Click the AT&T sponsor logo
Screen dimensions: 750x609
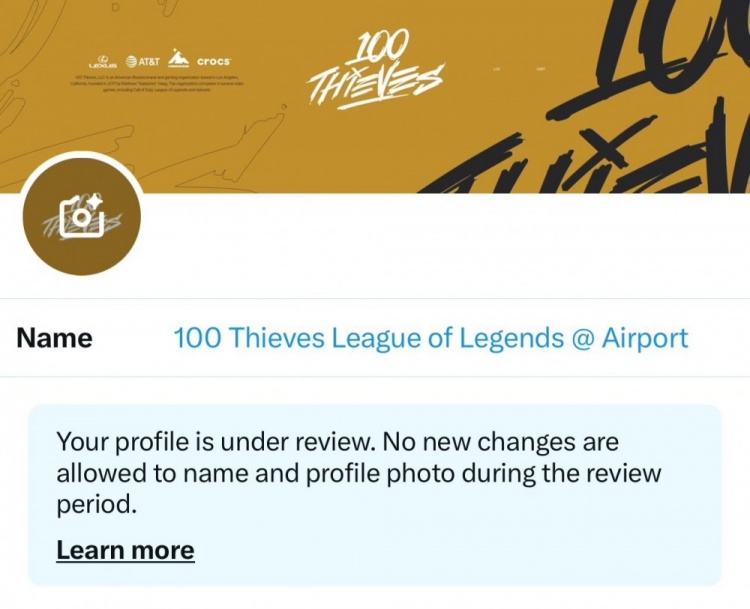143,61
